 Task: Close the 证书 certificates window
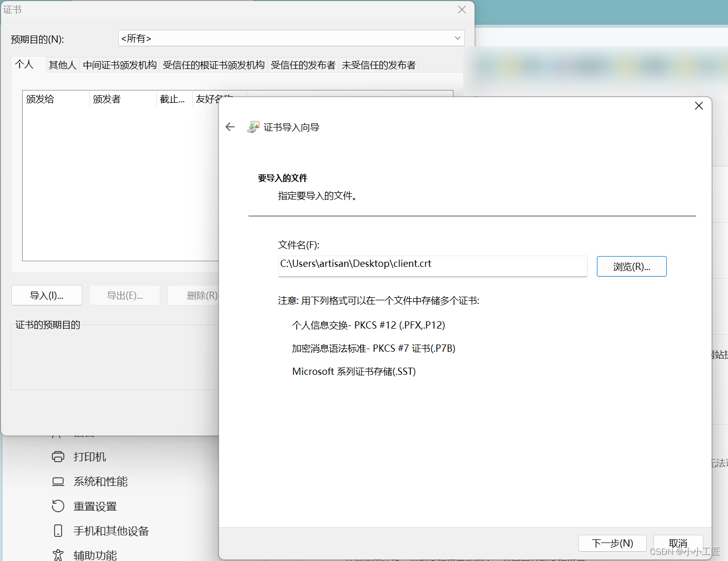coord(462,10)
